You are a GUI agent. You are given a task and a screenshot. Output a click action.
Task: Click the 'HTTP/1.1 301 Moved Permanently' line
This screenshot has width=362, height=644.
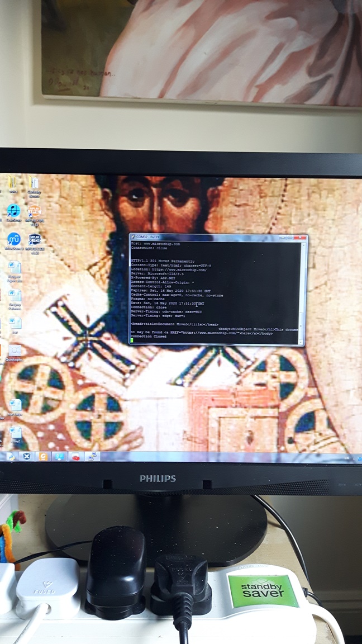pyautogui.click(x=163, y=261)
